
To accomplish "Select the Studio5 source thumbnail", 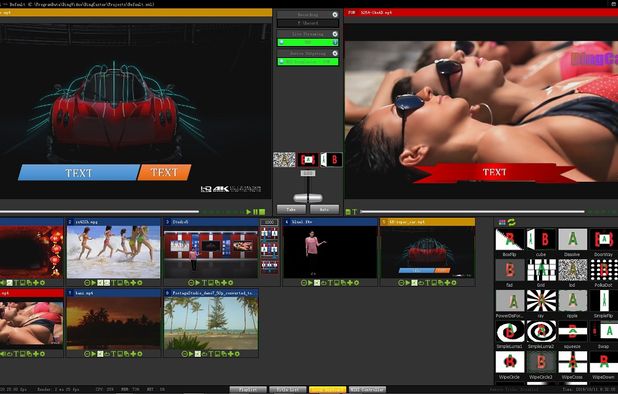I will pyautogui.click(x=211, y=252).
